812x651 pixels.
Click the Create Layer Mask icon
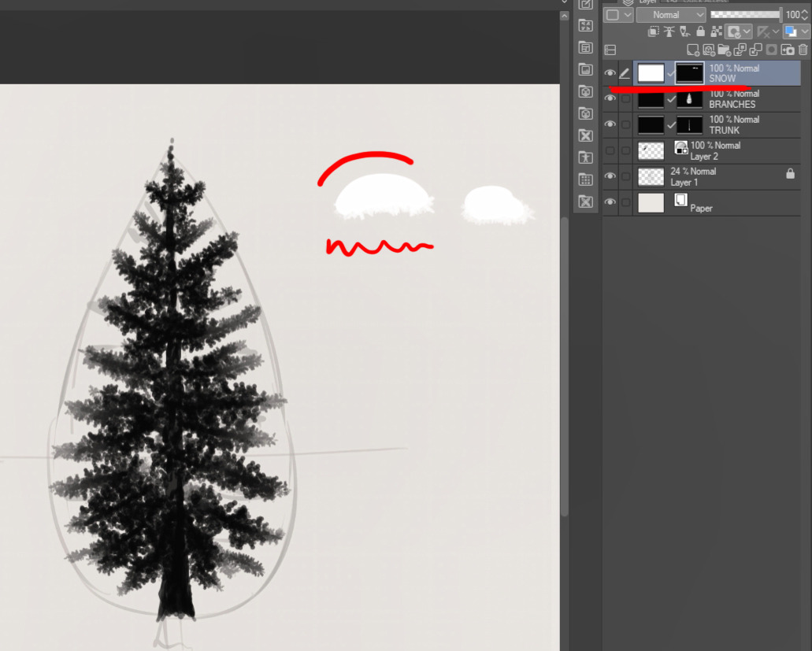click(772, 50)
